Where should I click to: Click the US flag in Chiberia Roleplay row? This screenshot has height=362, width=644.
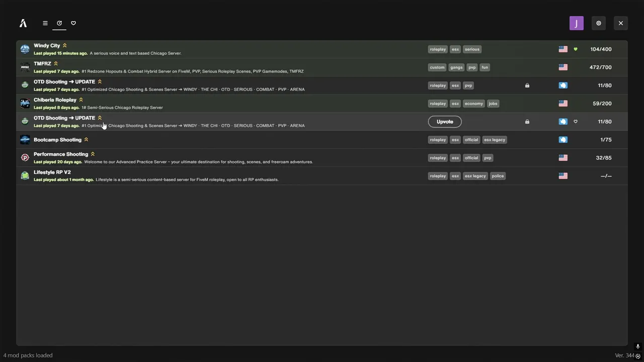click(x=563, y=104)
